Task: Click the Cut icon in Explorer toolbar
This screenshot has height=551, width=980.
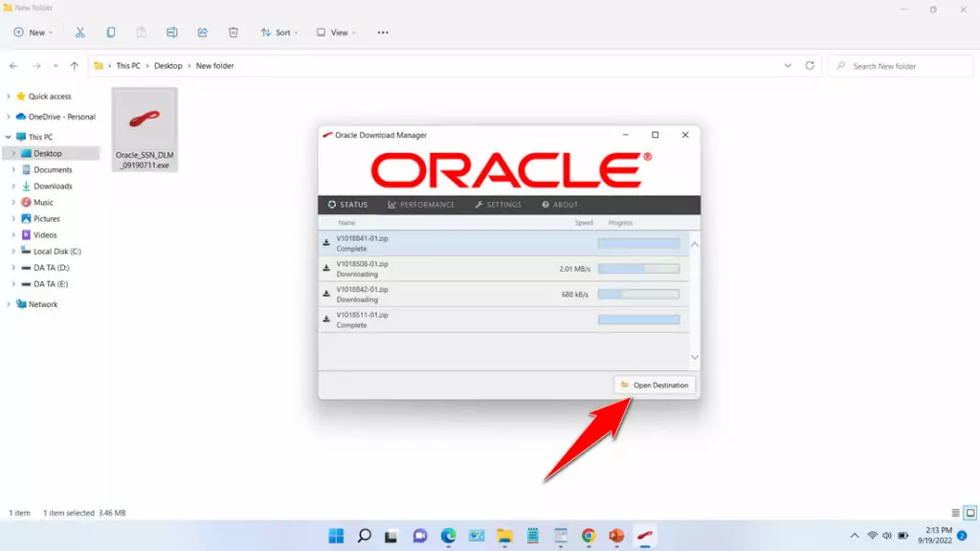Action: point(80,33)
